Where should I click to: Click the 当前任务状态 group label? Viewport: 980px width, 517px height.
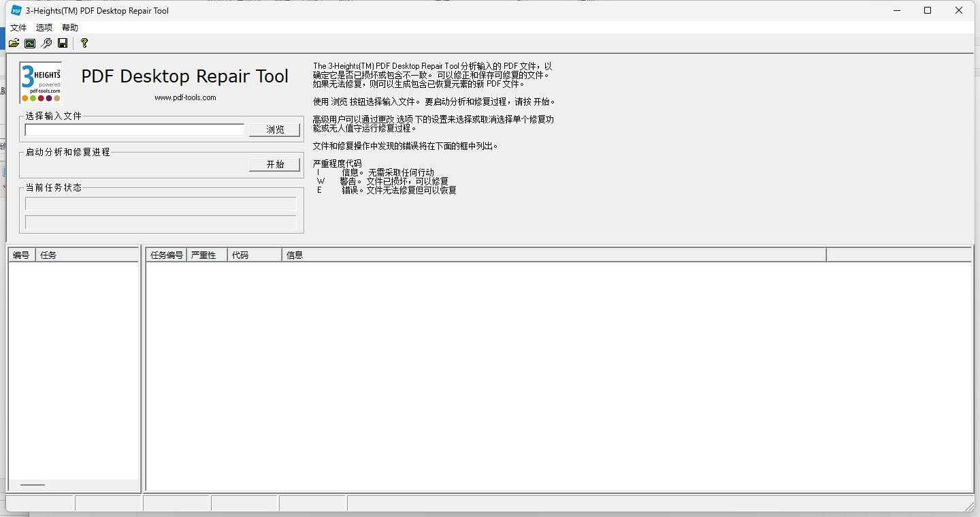tap(54, 187)
